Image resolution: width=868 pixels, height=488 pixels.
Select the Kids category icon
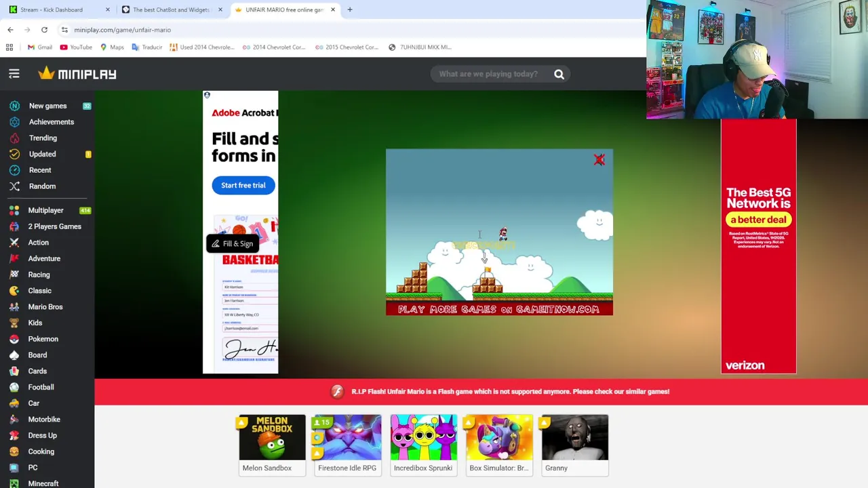point(14,323)
